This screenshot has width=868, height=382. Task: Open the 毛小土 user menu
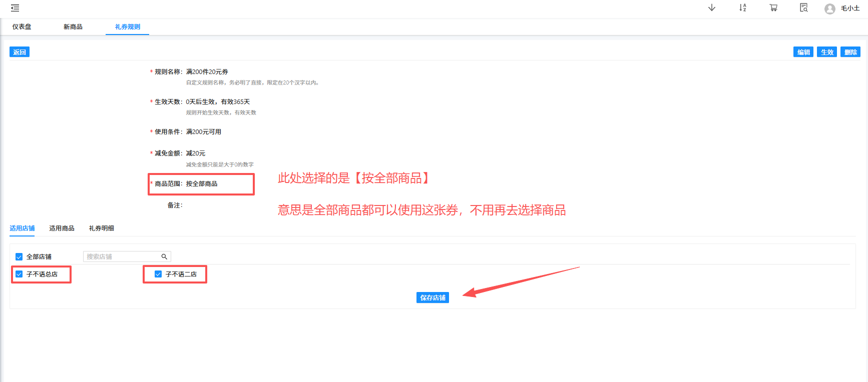point(850,8)
